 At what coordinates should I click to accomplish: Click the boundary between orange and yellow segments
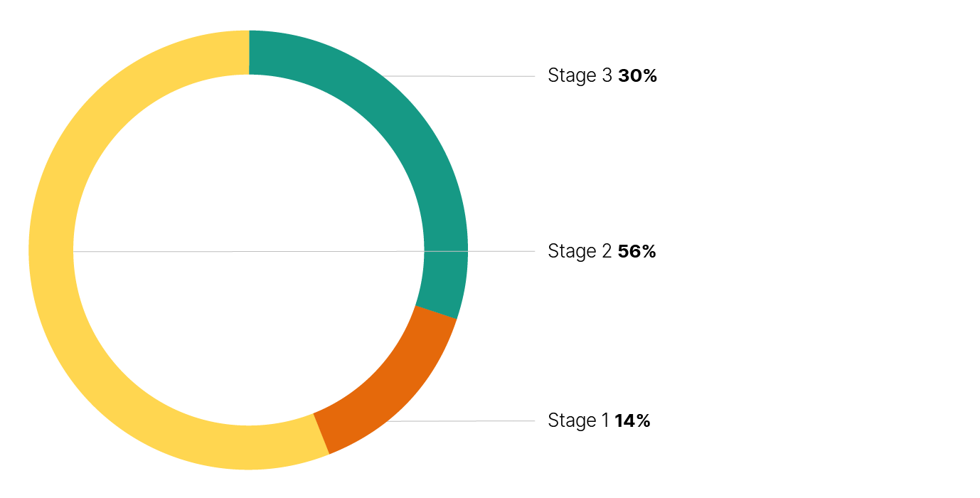pyautogui.click(x=321, y=433)
